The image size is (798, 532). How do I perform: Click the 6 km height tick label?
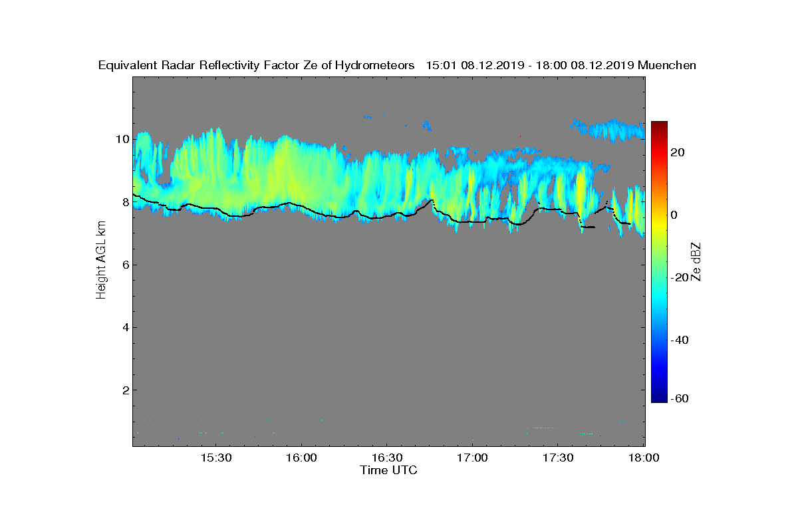click(x=125, y=265)
